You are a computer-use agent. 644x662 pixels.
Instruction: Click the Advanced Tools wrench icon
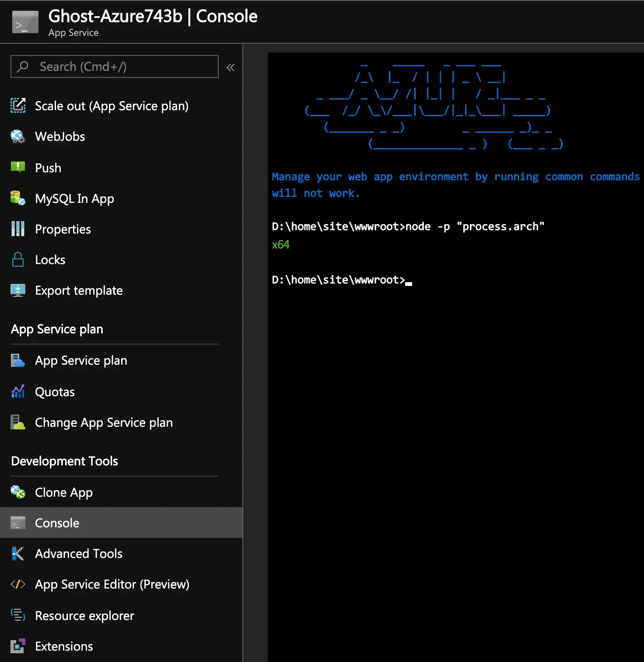tap(18, 554)
